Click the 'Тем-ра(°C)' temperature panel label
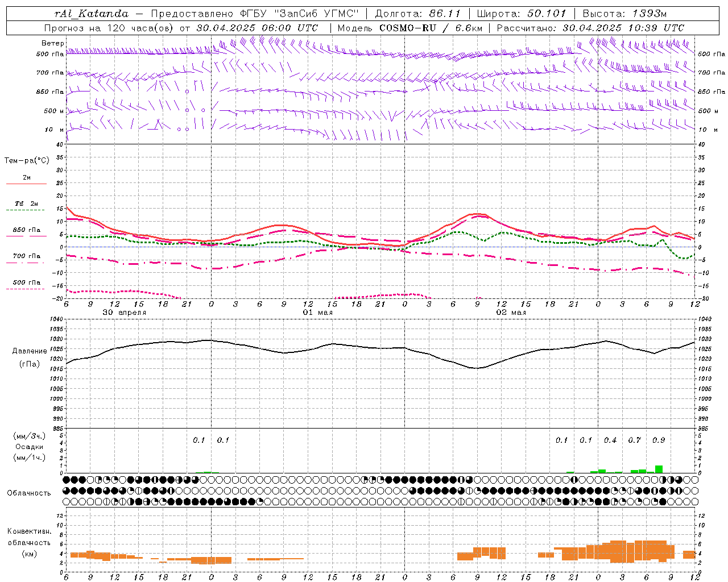Image resolution: width=728 pixels, height=582 pixels. click(x=27, y=161)
